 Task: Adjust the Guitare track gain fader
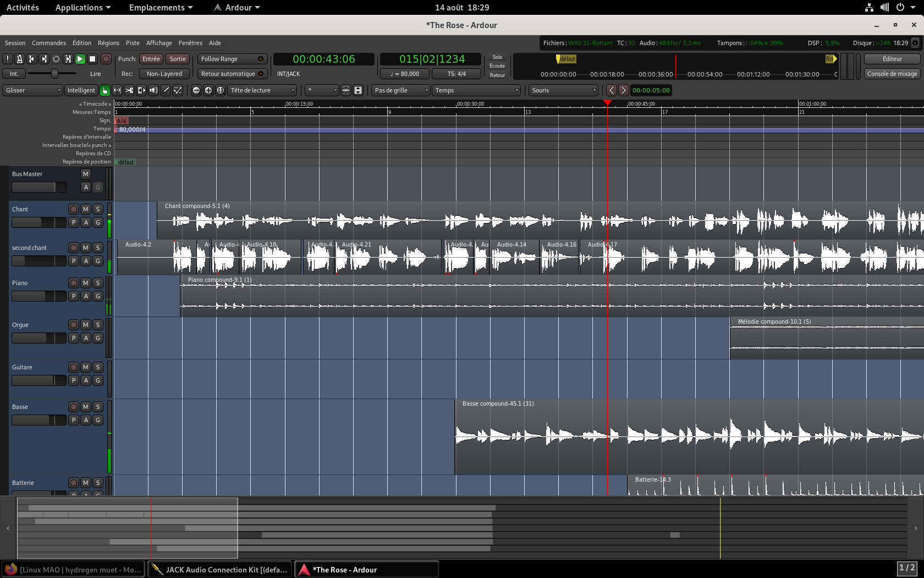38,380
